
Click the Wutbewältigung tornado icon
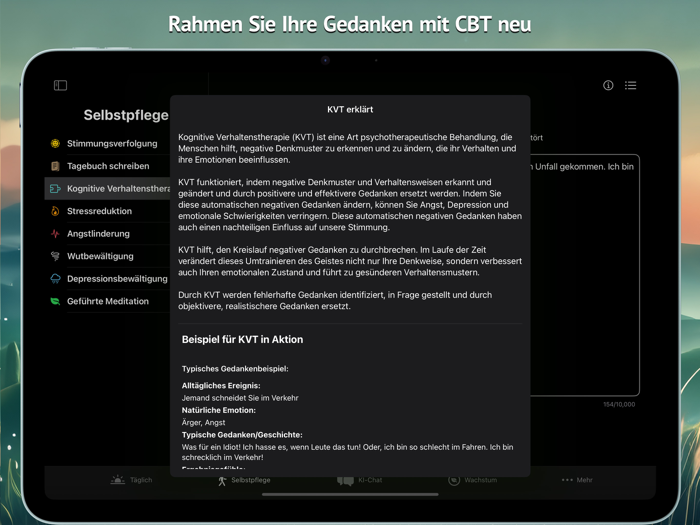point(55,256)
